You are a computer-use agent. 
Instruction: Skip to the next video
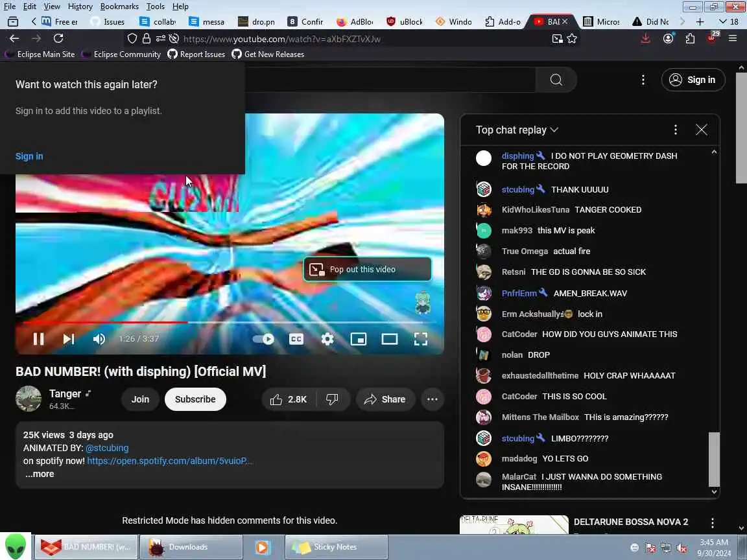(69, 338)
